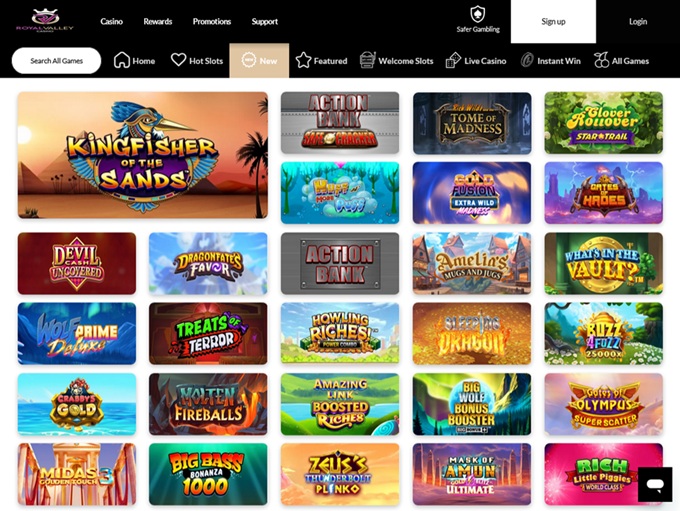Image resolution: width=680 pixels, height=511 pixels.
Task: Open the Rewards menu item
Action: click(158, 21)
